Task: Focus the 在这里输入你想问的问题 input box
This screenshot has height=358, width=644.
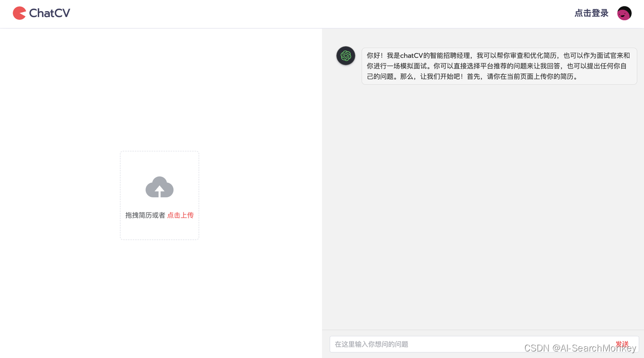Action: [470, 344]
